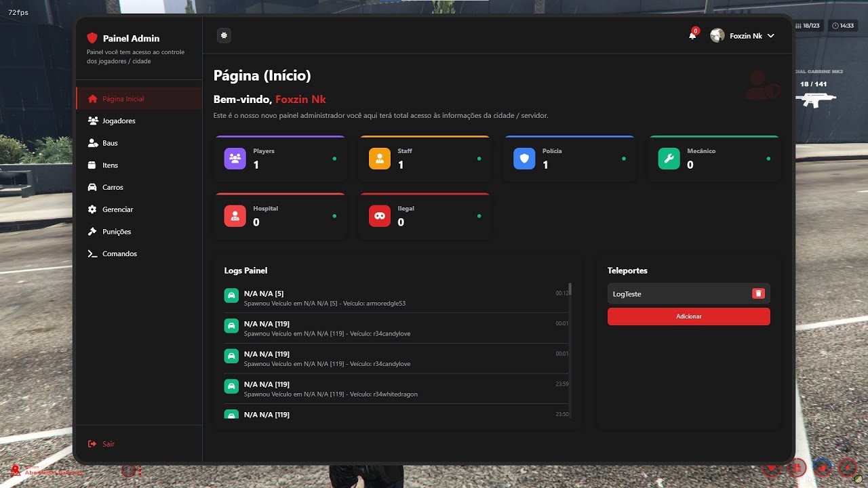868x488 pixels.
Task: Select the LogTeste teleport entry
Action: coord(689,293)
